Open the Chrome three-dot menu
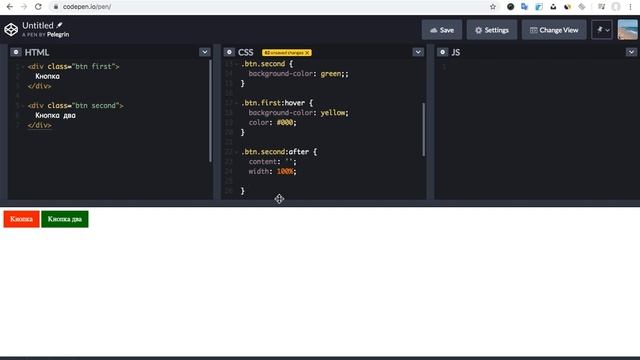640x360 pixels. click(631, 7)
